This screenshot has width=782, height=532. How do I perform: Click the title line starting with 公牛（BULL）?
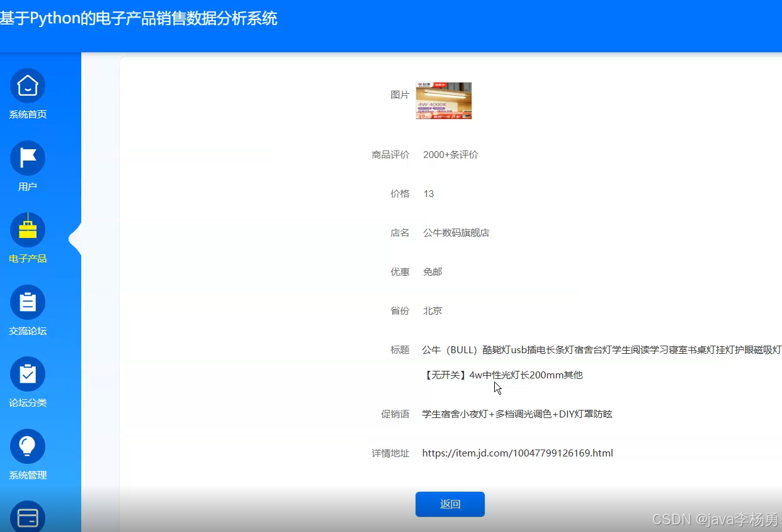602,350
